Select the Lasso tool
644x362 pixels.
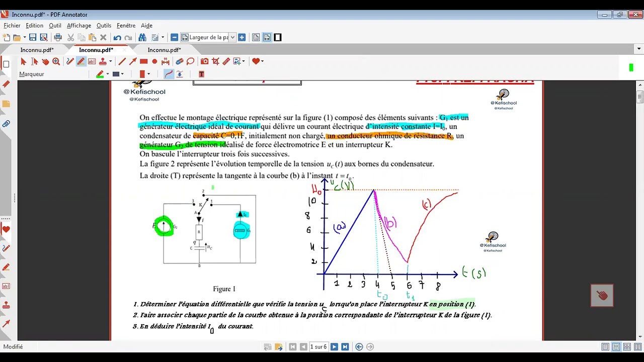191,61
